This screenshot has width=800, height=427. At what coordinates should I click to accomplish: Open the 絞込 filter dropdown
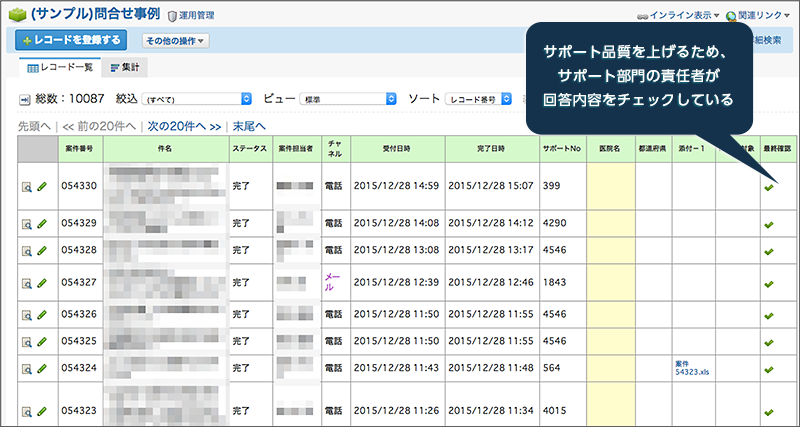[x=196, y=99]
